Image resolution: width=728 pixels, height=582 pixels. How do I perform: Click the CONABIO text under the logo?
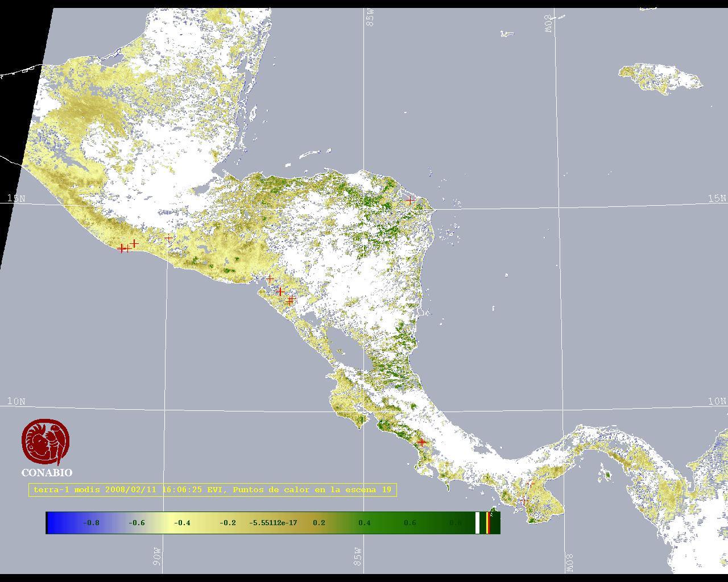pos(47,473)
